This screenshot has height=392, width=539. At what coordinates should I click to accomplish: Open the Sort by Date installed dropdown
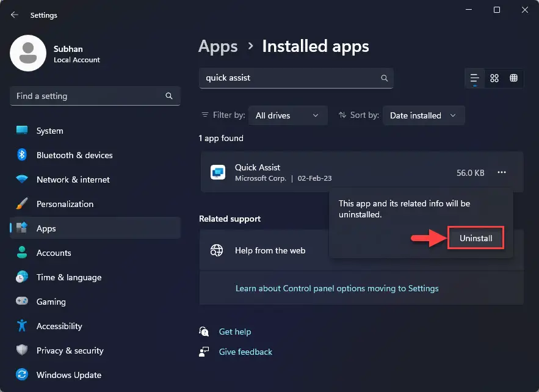(x=423, y=115)
